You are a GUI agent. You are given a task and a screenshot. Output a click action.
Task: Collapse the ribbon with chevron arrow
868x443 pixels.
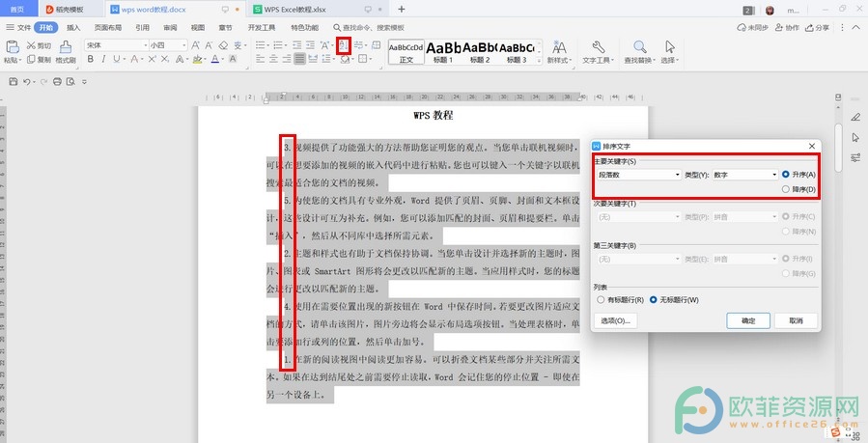(854, 28)
